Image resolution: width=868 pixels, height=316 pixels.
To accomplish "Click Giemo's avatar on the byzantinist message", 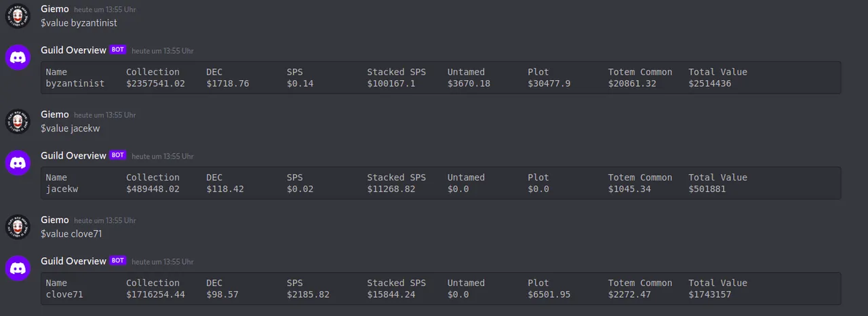I will pos(18,16).
